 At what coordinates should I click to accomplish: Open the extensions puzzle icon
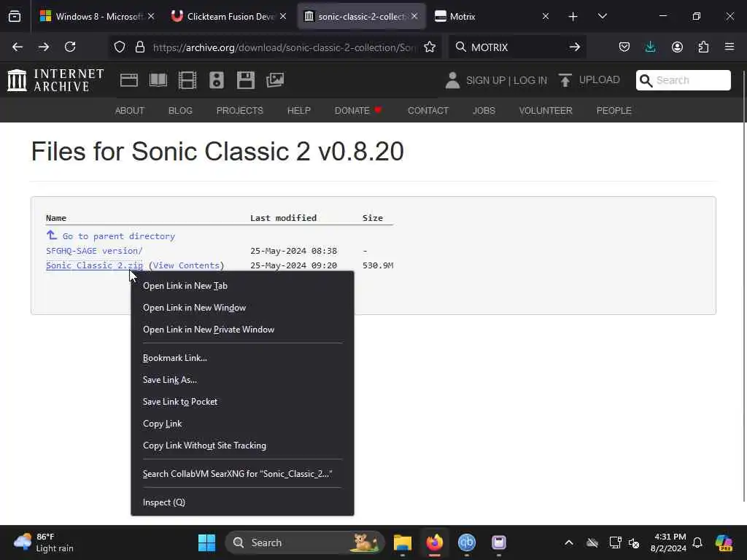[x=703, y=47]
